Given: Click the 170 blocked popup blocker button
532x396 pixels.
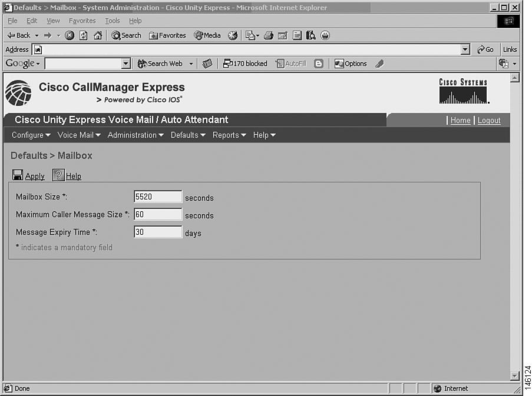Looking at the screenshot, I should 245,64.
